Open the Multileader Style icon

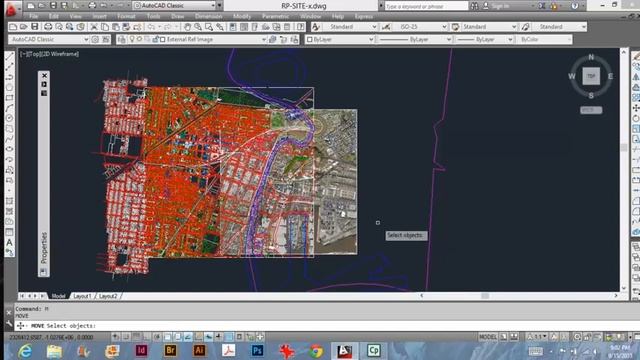525,27
